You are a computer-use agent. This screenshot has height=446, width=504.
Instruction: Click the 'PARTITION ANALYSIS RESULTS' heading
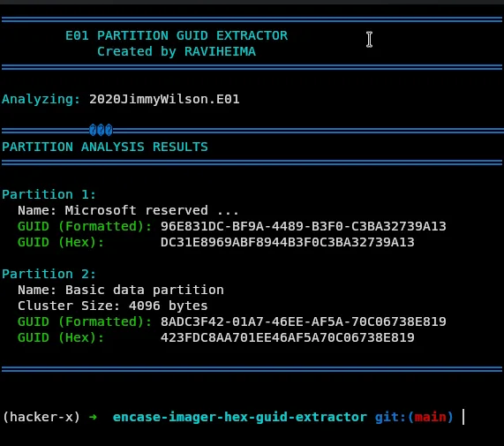105,147
